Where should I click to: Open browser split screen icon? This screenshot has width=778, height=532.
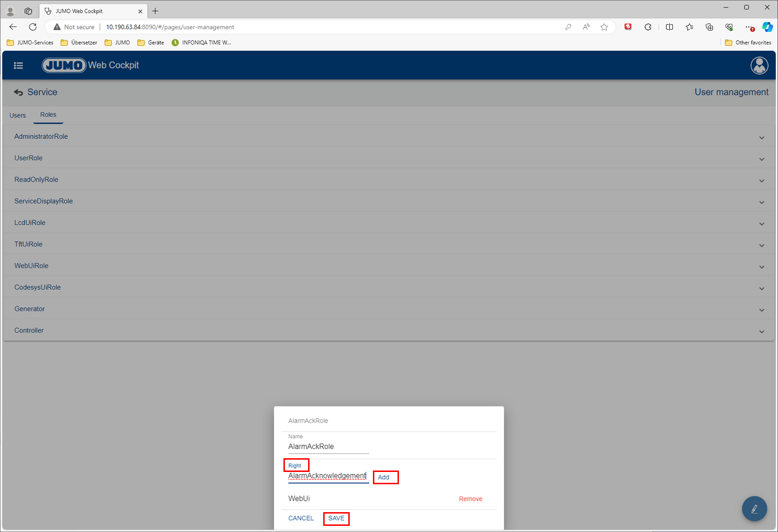tap(669, 27)
